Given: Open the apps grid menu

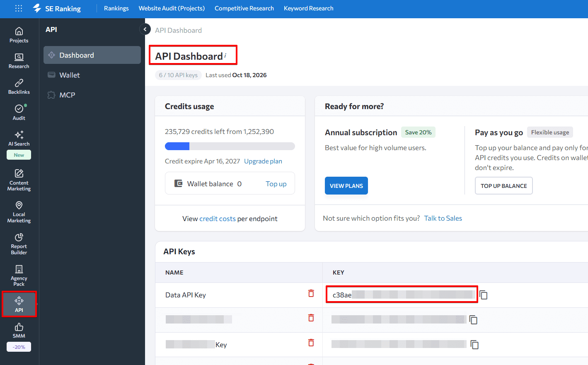Looking at the screenshot, I should click(x=19, y=8).
